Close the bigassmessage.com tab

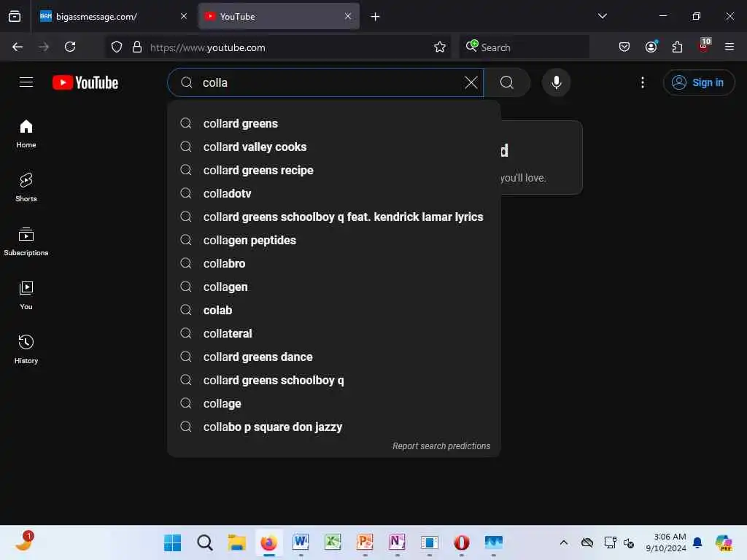tap(184, 16)
